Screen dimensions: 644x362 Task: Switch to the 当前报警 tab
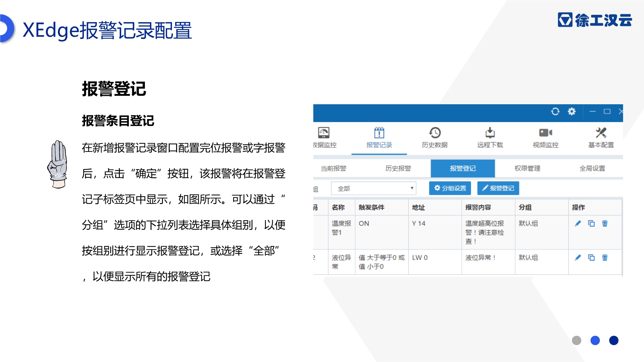[x=334, y=168]
